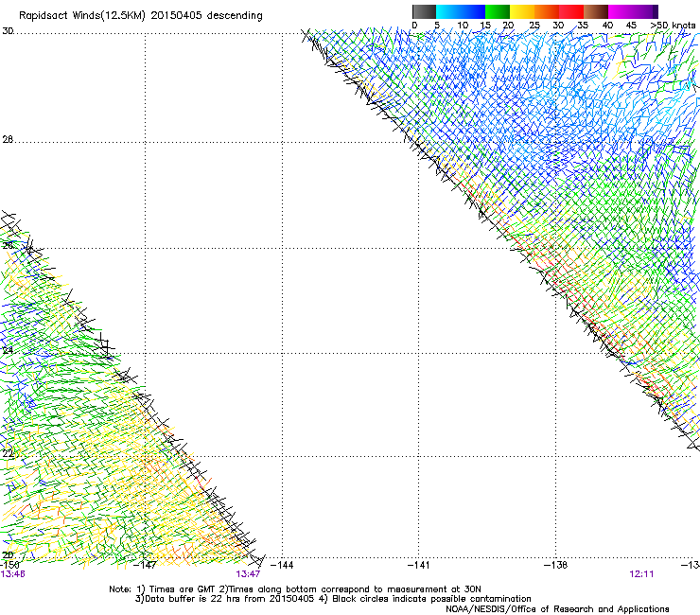700x615 pixels.
Task: Click the longitude axis label '-138'
Action: coord(555,565)
